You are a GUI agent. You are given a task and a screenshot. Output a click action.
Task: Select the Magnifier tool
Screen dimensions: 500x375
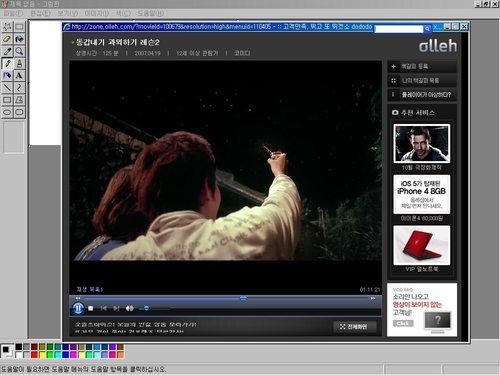pyautogui.click(x=19, y=51)
